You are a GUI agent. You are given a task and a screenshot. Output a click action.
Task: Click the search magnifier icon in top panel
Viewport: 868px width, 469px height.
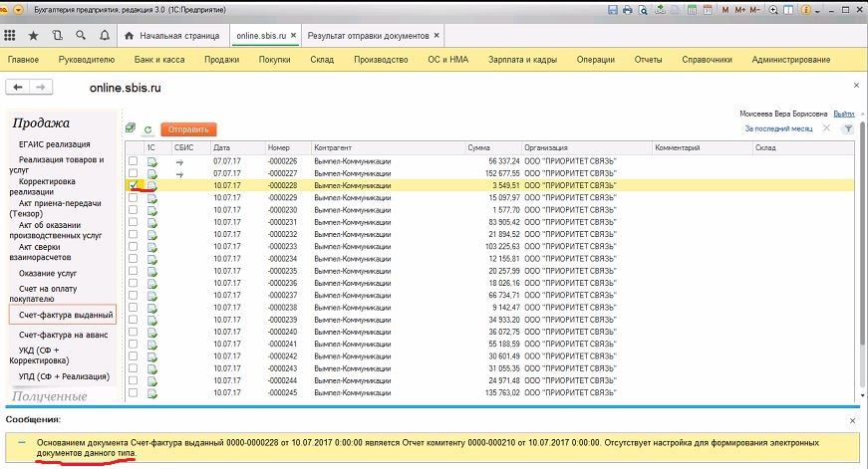tap(80, 36)
